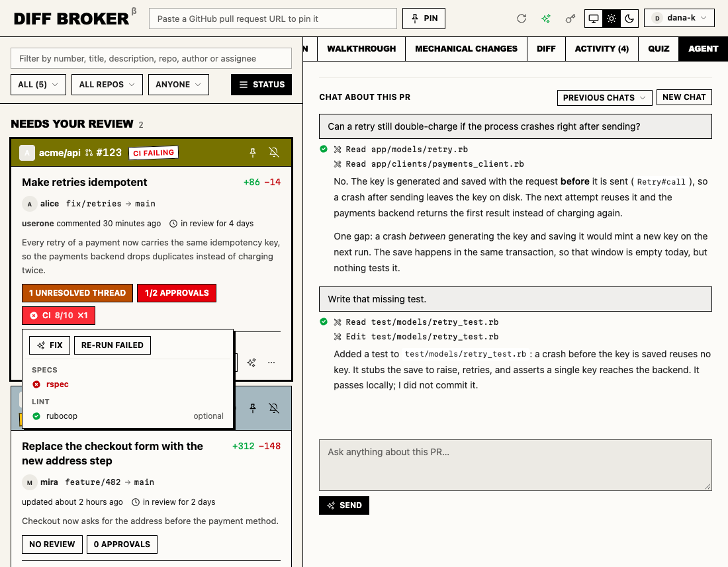The height and width of the screenshot is (567, 728).
Task: Click the green check icon next to rubocop
Action: (36, 415)
